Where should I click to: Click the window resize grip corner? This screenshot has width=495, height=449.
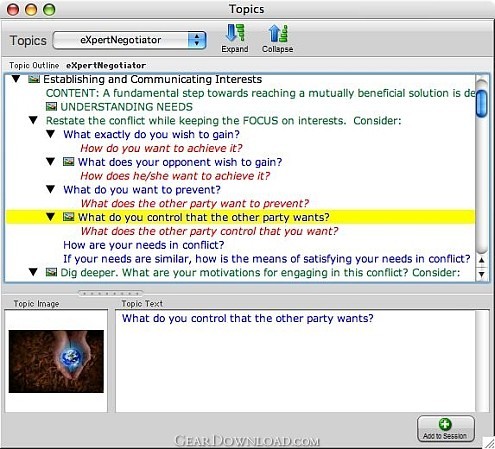[489, 443]
